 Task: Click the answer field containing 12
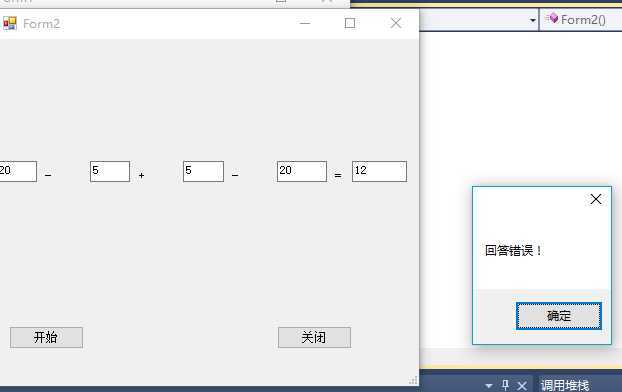[x=379, y=171]
